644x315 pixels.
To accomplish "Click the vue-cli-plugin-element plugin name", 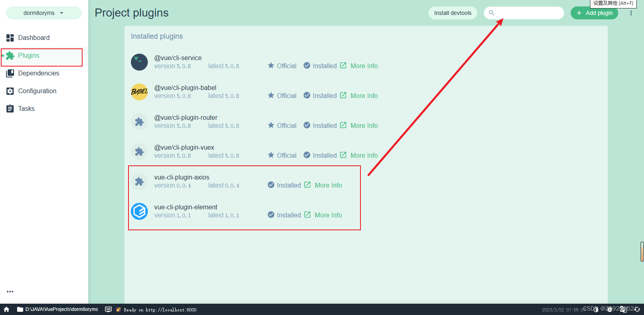I will [186, 207].
